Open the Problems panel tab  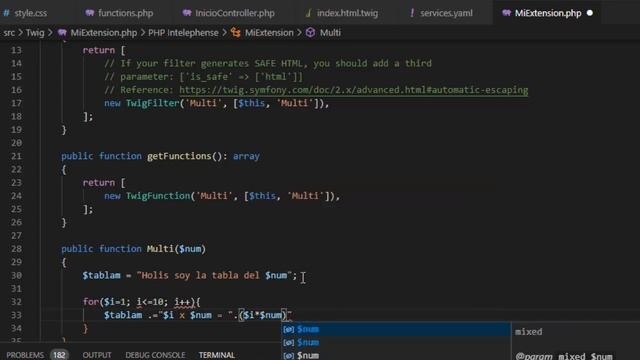[25, 355]
